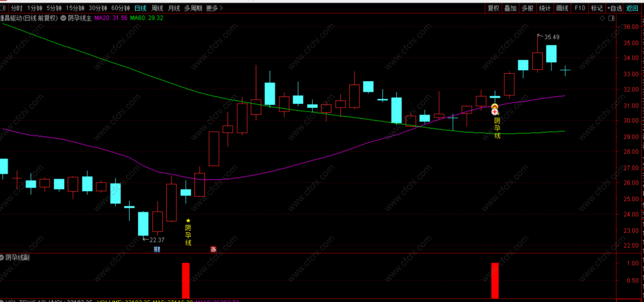The height and width of the screenshot is (302, 644).
Task: Add stock via +自选 button
Action: click(614, 8)
